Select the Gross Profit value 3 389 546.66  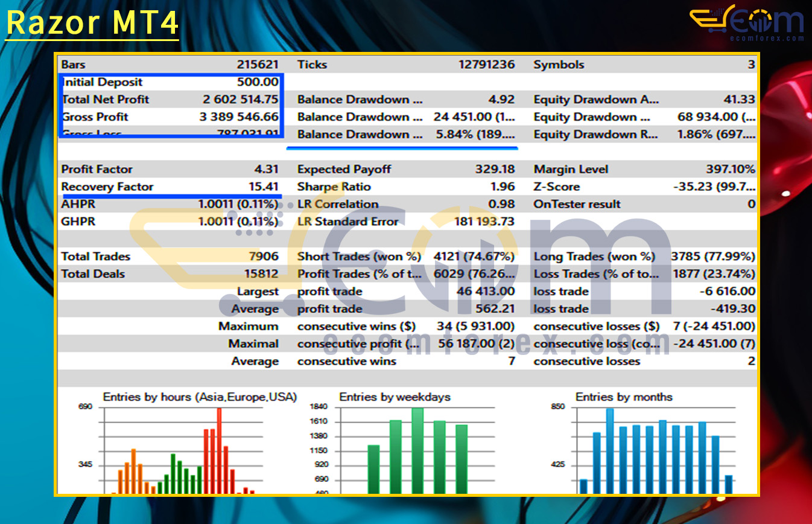click(x=239, y=117)
